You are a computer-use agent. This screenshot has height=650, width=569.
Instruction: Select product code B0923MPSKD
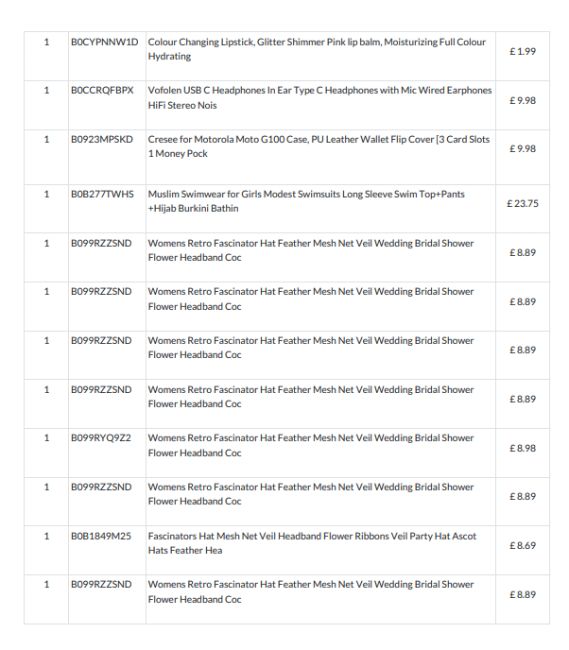click(102, 139)
